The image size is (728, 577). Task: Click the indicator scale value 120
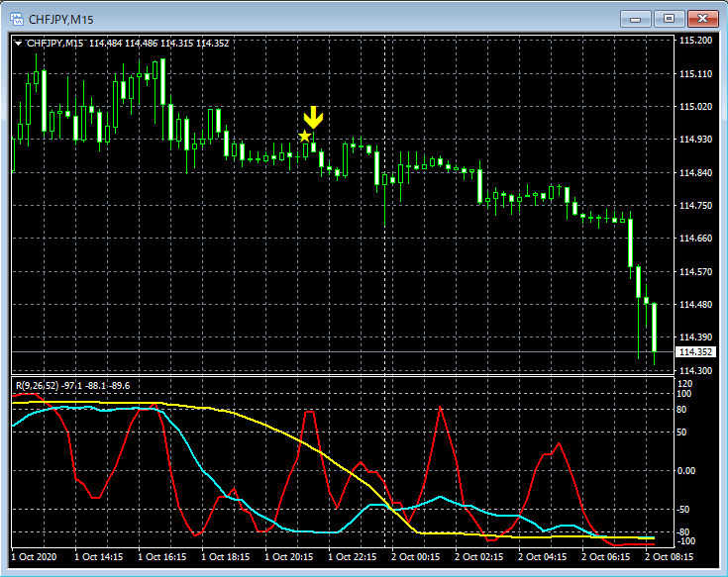(x=684, y=384)
